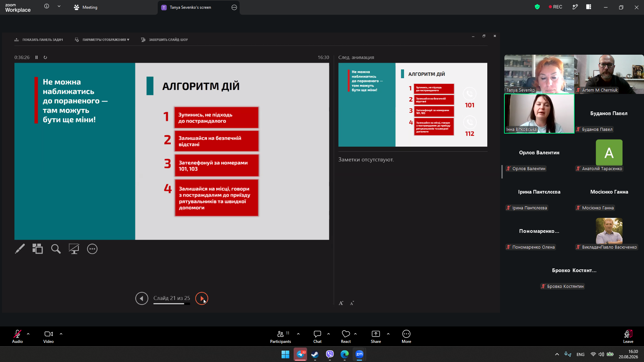644x362 pixels.
Task: Pause the presentation timer
Action: (37, 57)
